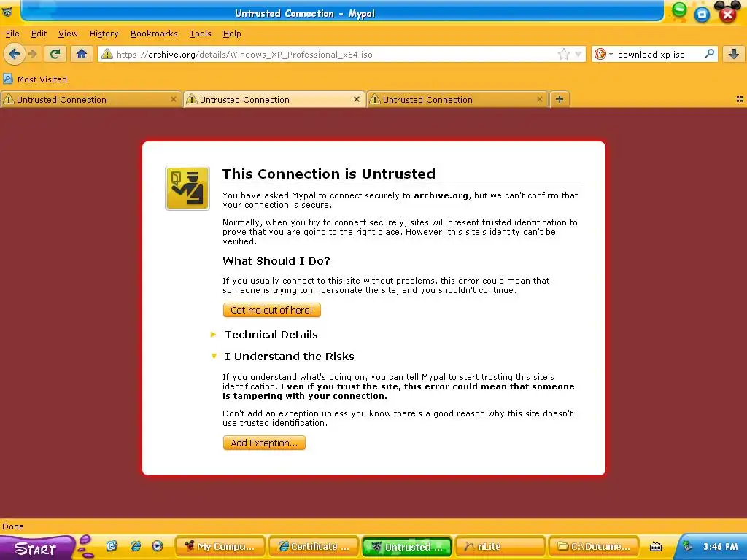The width and height of the screenshot is (747, 560).
Task: Click the system tray network icon
Action: pyautogui.click(x=687, y=546)
